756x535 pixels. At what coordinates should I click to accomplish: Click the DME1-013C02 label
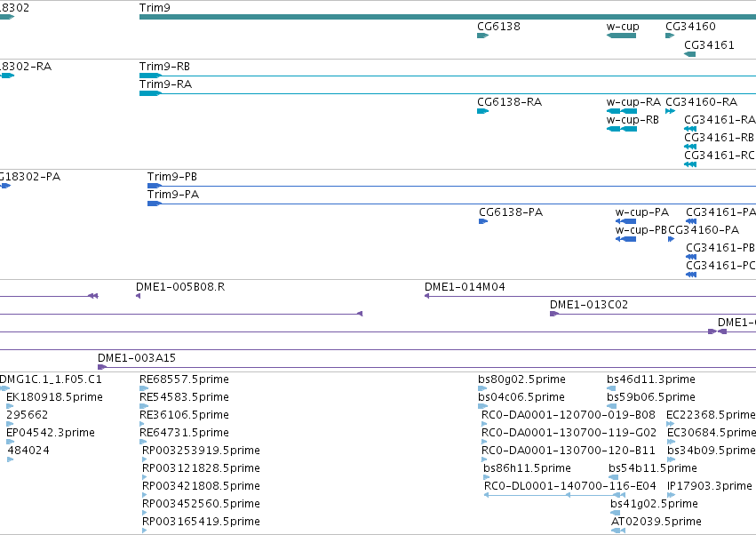click(x=589, y=305)
